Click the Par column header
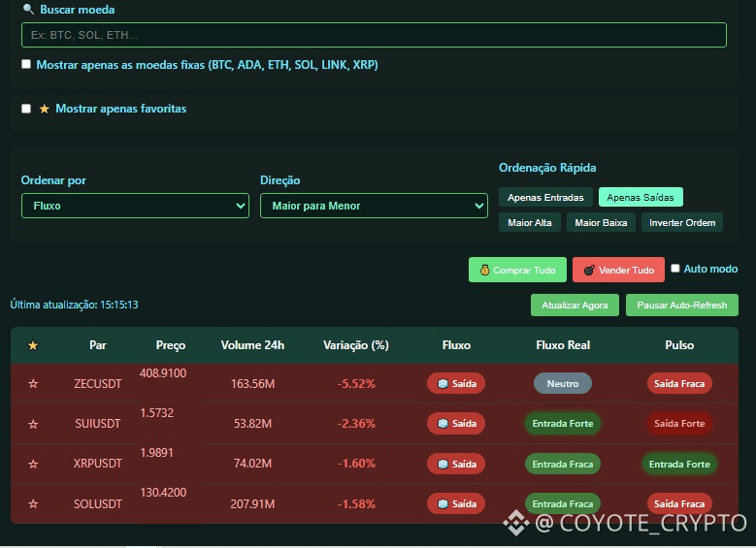756x548 pixels. click(97, 345)
